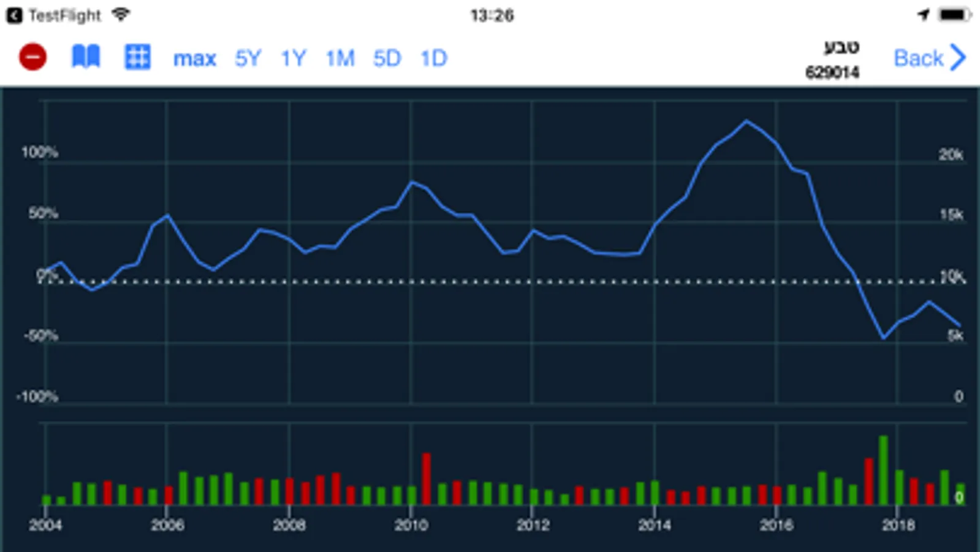
Task: Tap the price line's highest peak in 2015
Action: 746,121
